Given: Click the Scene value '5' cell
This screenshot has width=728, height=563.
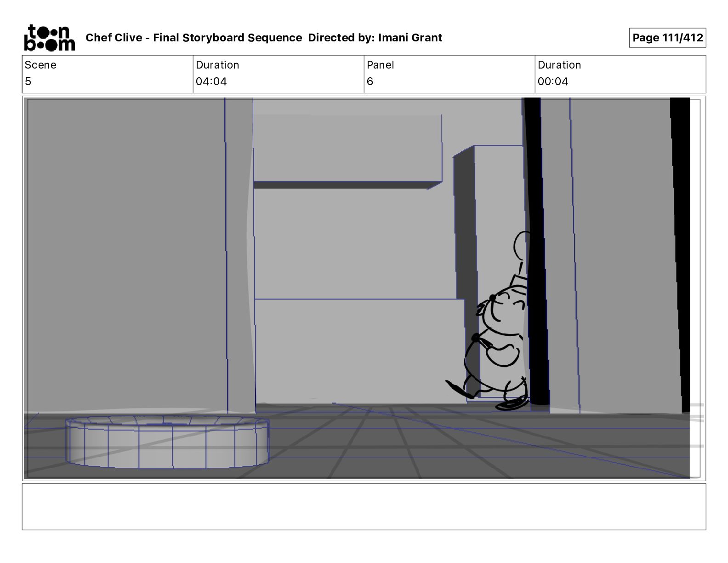Looking at the screenshot, I should 108,75.
